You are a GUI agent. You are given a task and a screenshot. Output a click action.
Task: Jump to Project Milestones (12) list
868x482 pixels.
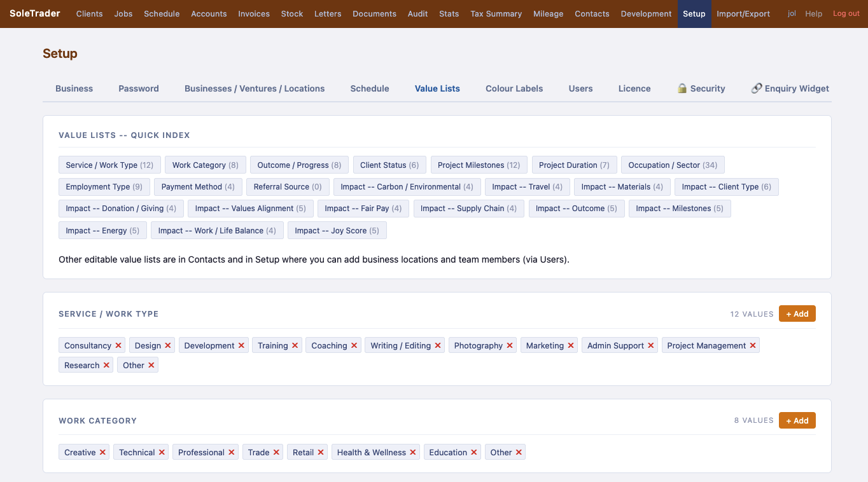[x=479, y=165]
